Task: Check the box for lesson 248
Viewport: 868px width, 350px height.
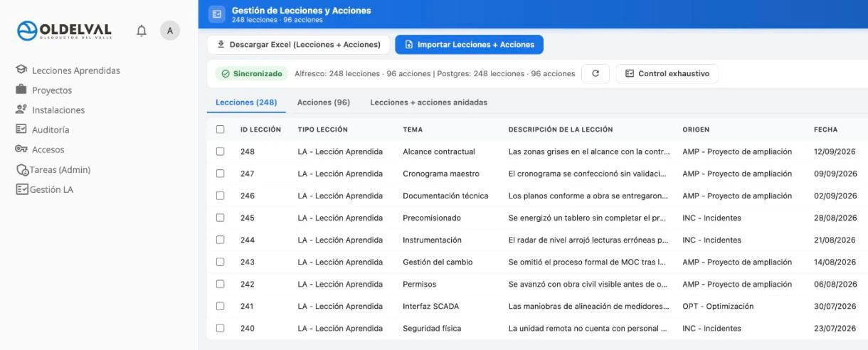Action: [x=220, y=152]
